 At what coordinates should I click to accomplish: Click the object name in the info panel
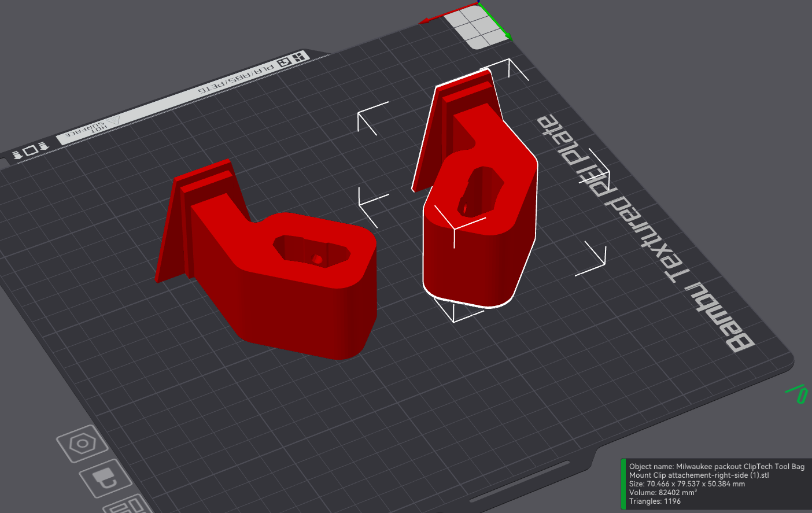point(716,470)
